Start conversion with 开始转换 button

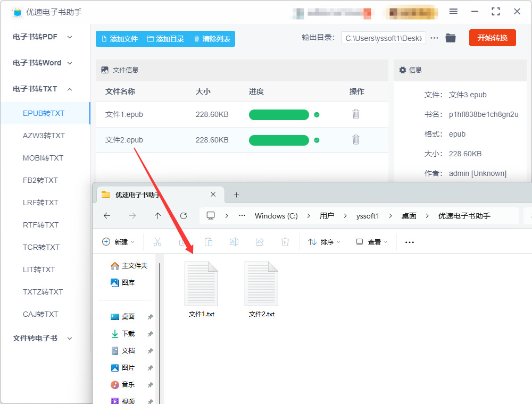click(x=492, y=38)
